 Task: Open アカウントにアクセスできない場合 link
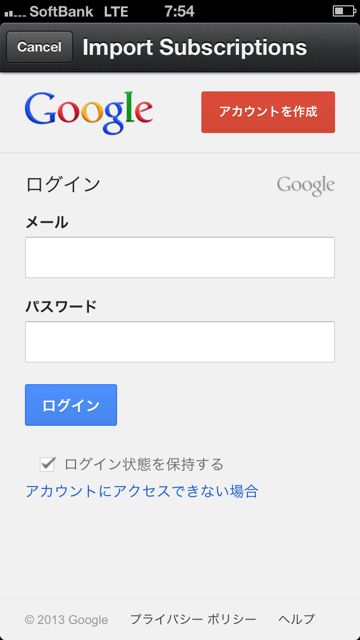click(x=142, y=491)
